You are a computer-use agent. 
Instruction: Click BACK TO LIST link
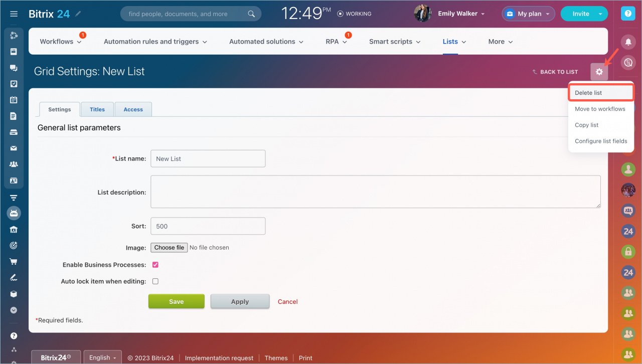pos(555,72)
